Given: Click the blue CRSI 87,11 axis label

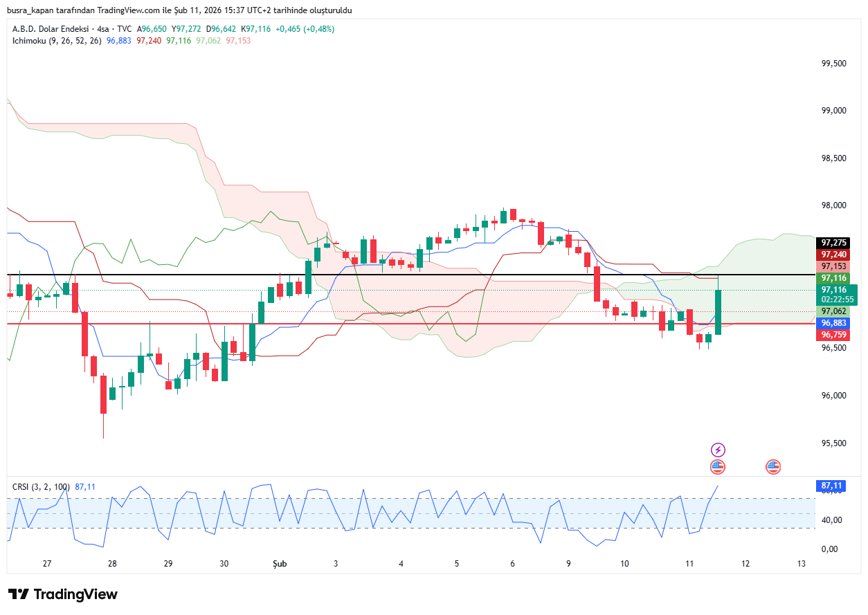Looking at the screenshot, I should point(832,486).
